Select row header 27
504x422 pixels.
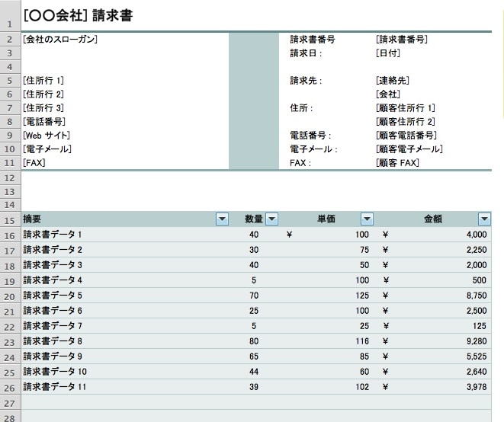point(10,403)
